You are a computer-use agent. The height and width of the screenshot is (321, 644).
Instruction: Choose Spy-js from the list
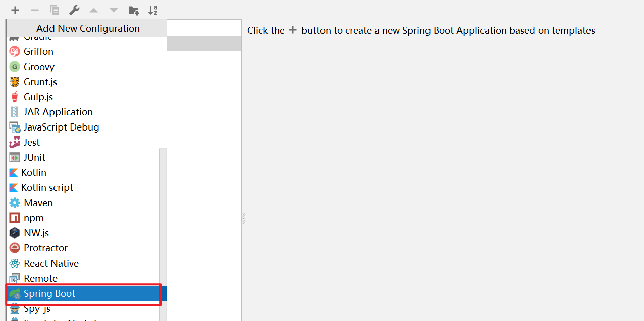coord(83,308)
